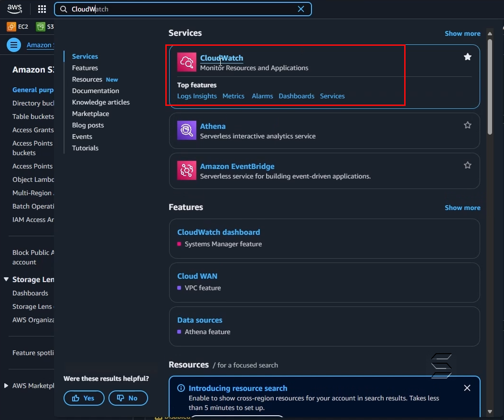Open AWS Organizations settings in sidebar
504x420 pixels.
[33, 320]
